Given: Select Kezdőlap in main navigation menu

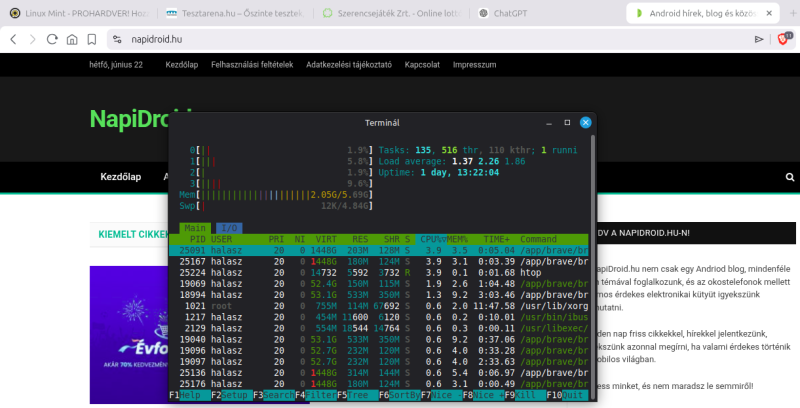Looking at the screenshot, I should point(120,177).
